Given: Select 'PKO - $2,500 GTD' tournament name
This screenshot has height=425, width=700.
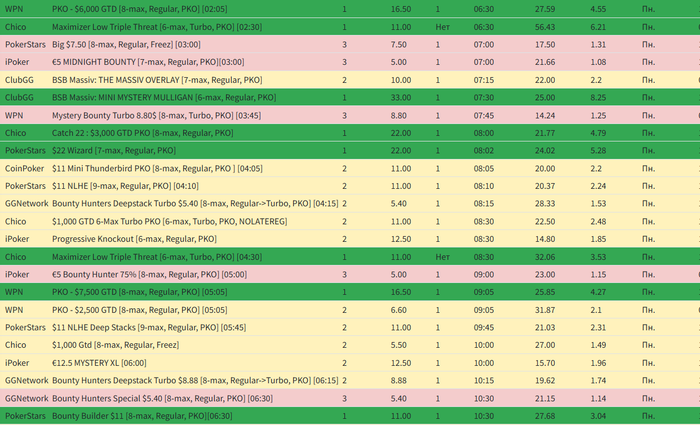Looking at the screenshot, I should coord(139,310).
